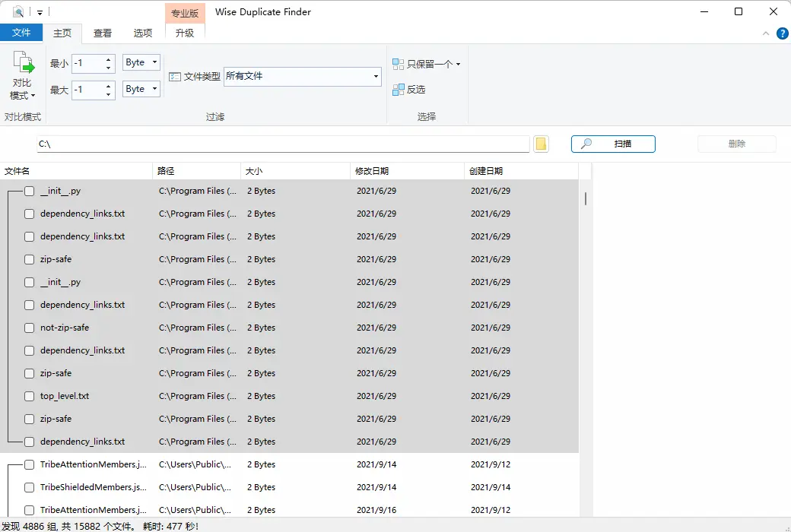Image resolution: width=791 pixels, height=532 pixels.
Task: Switch to the 主页 ribbon tab
Action: [x=62, y=33]
